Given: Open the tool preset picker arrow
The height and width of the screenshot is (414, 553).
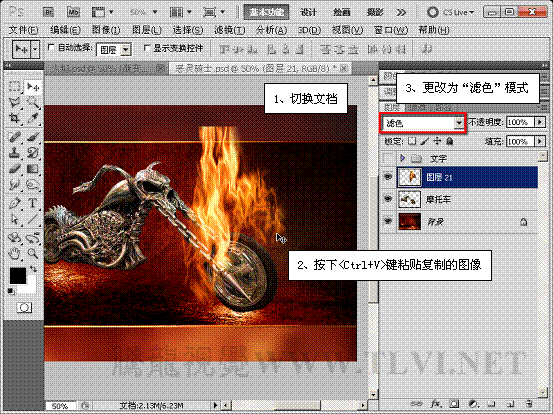Looking at the screenshot, I should pyautogui.click(x=35, y=49).
